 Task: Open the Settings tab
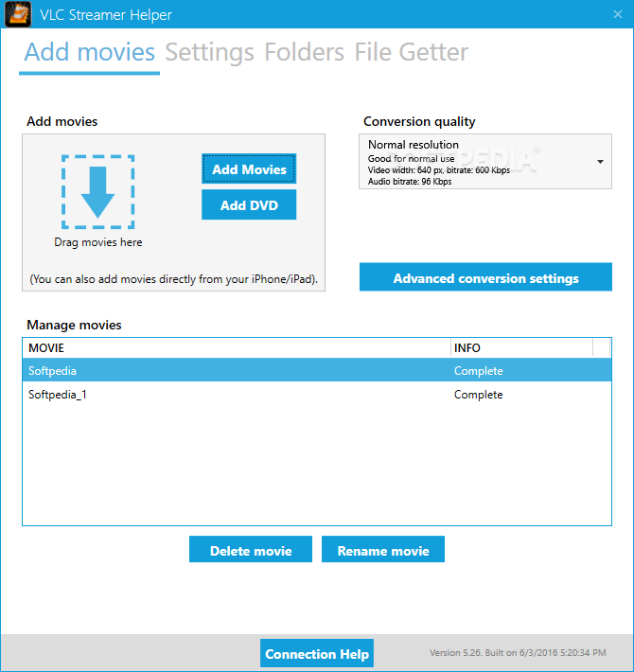(210, 53)
